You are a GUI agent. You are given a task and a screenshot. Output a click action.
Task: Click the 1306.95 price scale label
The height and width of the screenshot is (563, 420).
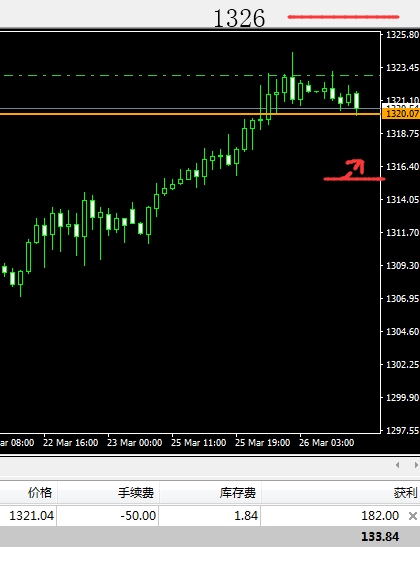point(402,298)
